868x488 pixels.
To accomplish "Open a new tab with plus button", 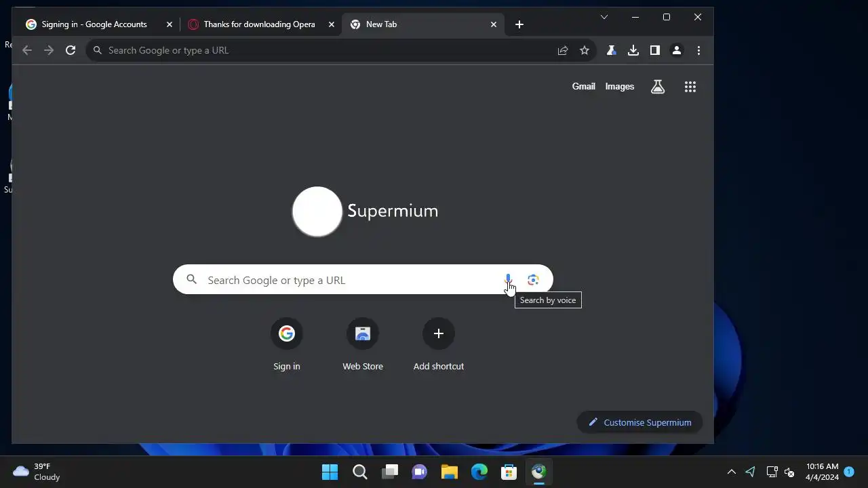I will (519, 24).
